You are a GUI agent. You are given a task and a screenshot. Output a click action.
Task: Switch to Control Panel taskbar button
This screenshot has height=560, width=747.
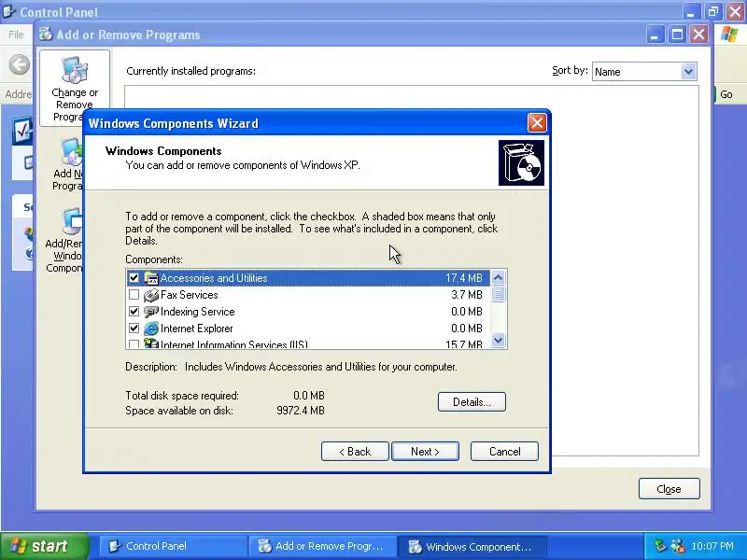click(172, 546)
